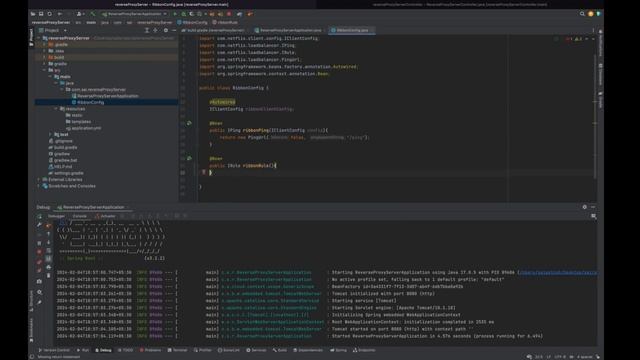Collapse the resources folder

(56, 109)
